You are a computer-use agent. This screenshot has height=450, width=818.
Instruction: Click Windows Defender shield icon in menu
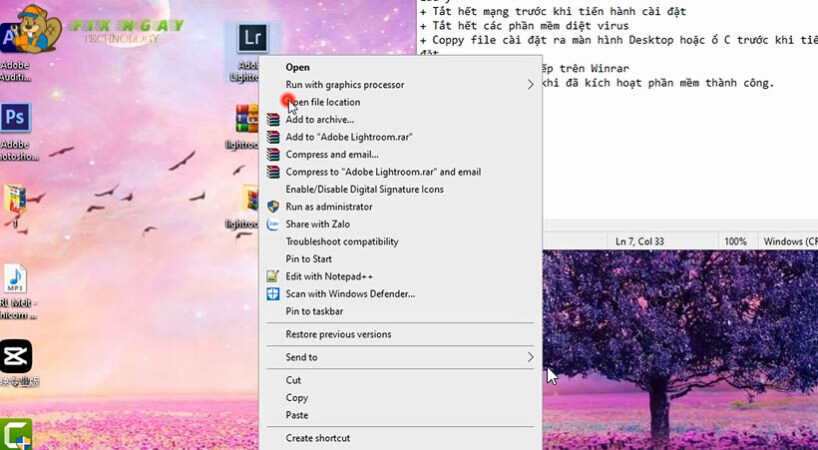pos(273,294)
